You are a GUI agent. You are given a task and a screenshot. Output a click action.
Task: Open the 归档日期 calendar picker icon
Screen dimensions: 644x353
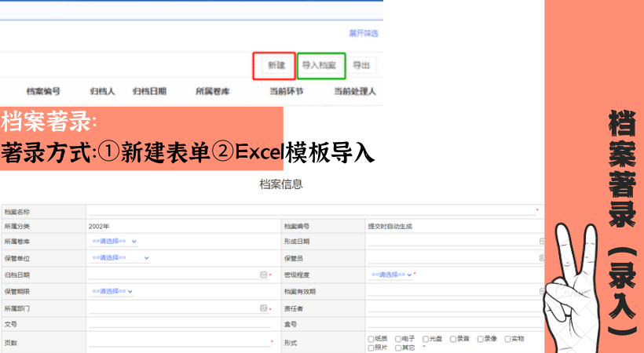click(x=263, y=275)
